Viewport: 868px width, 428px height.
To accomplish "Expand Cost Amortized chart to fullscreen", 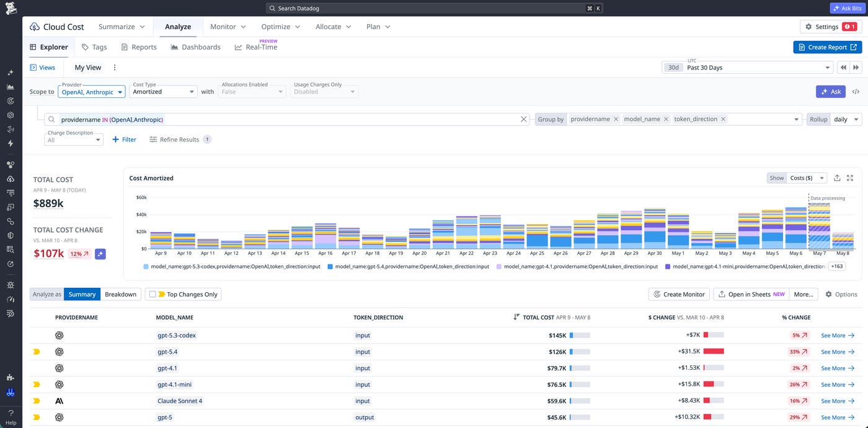I will tap(850, 178).
